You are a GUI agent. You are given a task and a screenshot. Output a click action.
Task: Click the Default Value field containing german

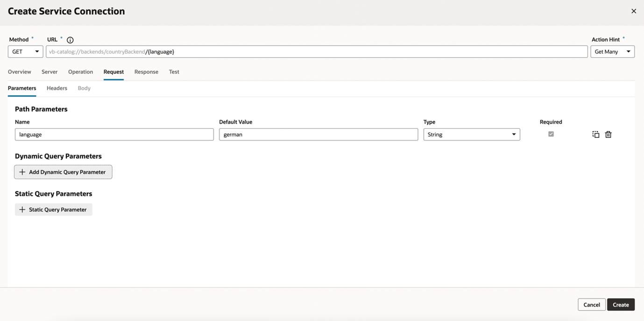pos(318,134)
